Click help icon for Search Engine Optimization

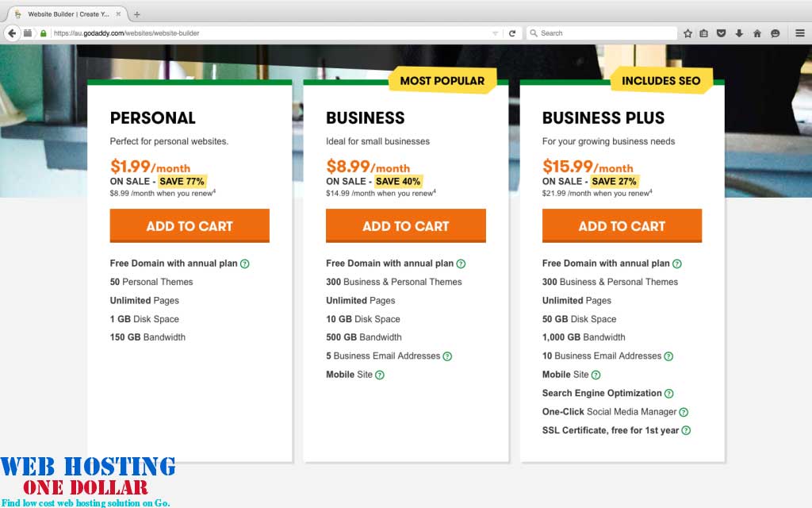pos(669,394)
